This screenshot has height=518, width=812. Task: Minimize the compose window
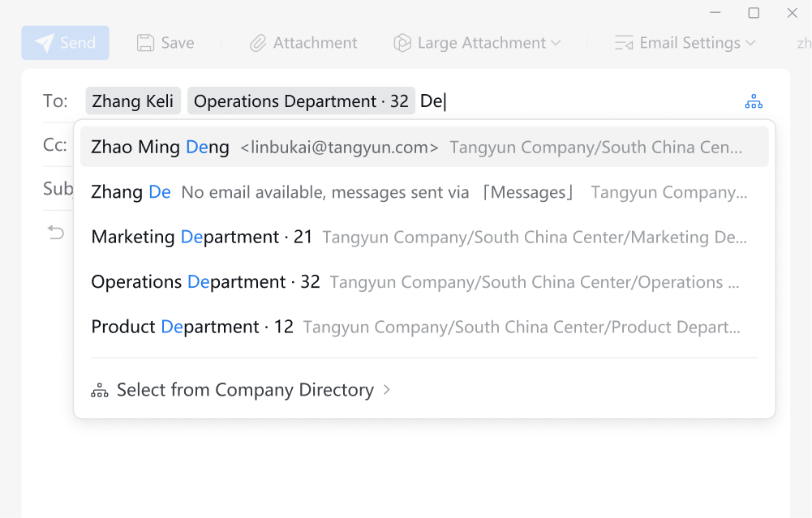coord(715,13)
